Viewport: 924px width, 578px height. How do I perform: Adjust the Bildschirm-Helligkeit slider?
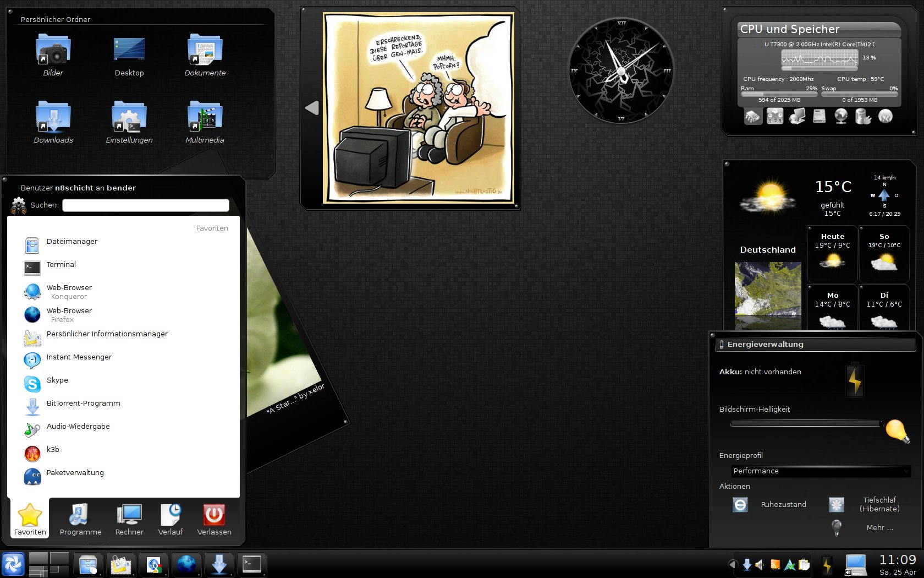click(806, 423)
